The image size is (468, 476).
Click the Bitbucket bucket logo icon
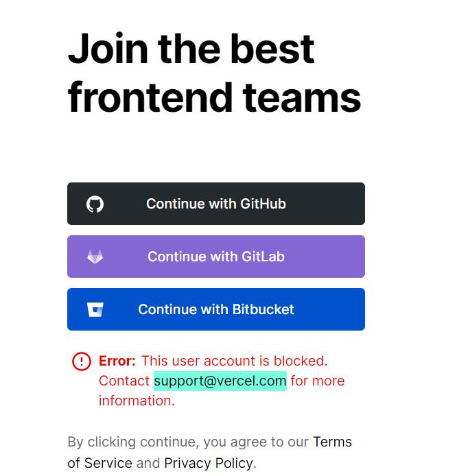pyautogui.click(x=95, y=310)
